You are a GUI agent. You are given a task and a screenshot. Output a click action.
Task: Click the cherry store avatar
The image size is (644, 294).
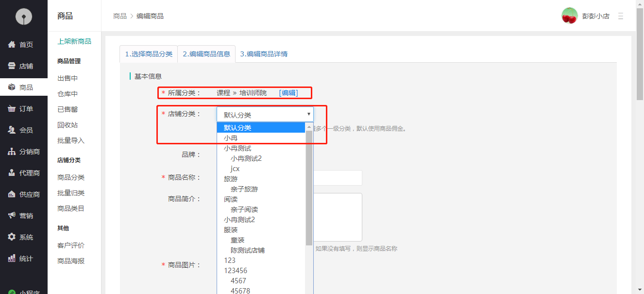[569, 16]
